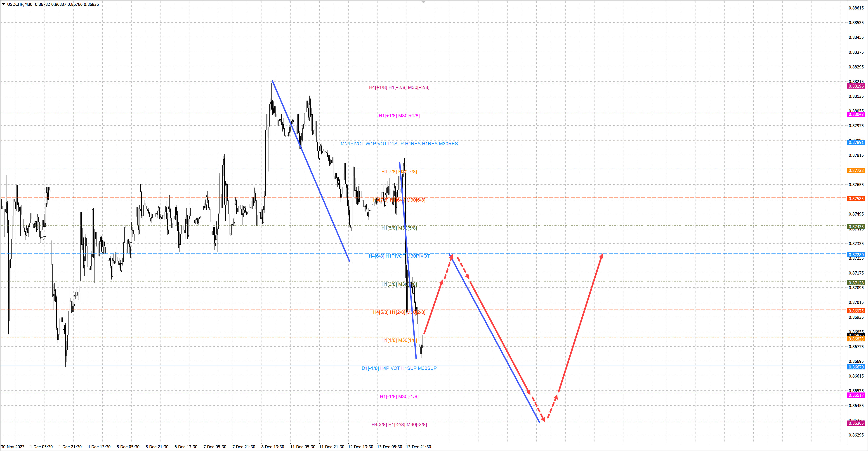Click the H1[-1/8] M30[-1/8] level label

point(399,397)
